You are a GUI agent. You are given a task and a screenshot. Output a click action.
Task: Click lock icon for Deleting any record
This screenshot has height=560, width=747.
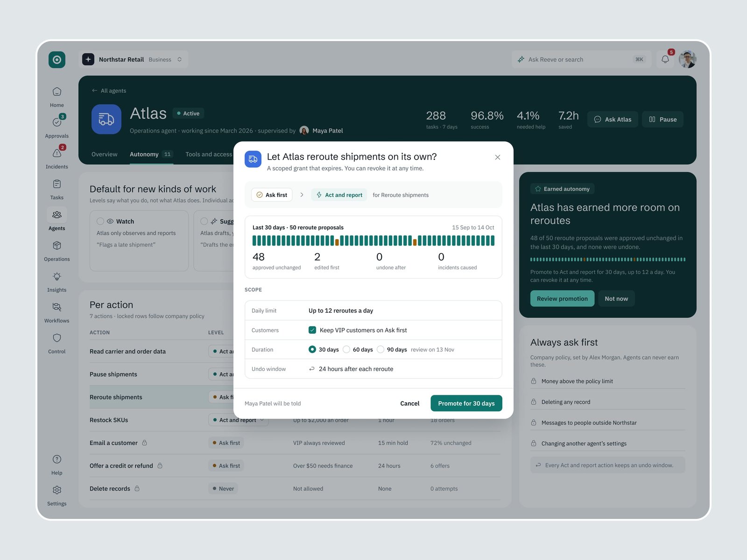click(x=534, y=402)
